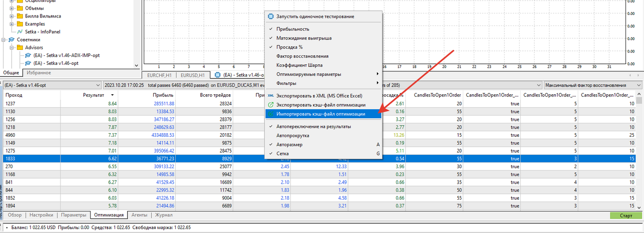Click the icon beside Импортировать кэш-файл оптимизации
This screenshot has height=233, width=644.
tap(271, 114)
